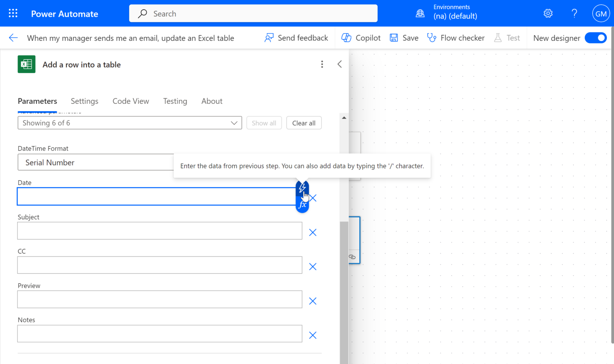The image size is (614, 364).
Task: Open the DateTime Format Serial Number dropdown
Action: [x=96, y=163]
